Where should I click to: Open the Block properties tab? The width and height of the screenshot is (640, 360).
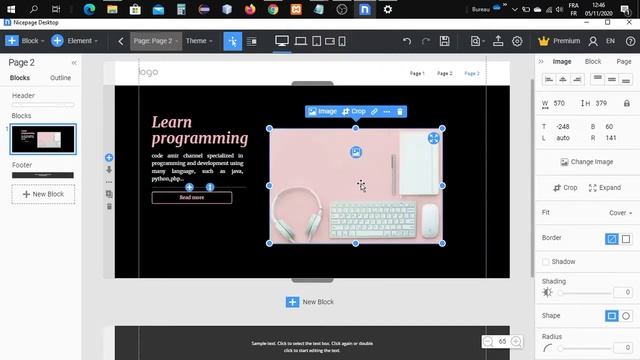pos(593,62)
